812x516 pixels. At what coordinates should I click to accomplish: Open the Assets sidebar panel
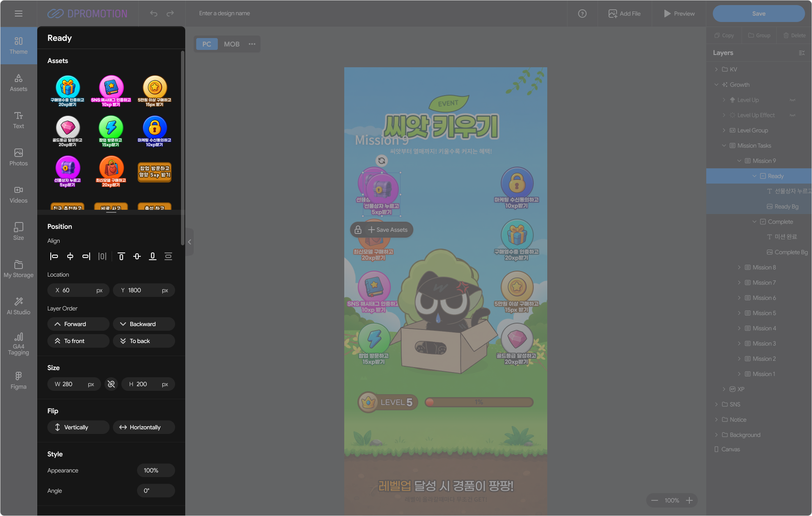[x=19, y=83]
